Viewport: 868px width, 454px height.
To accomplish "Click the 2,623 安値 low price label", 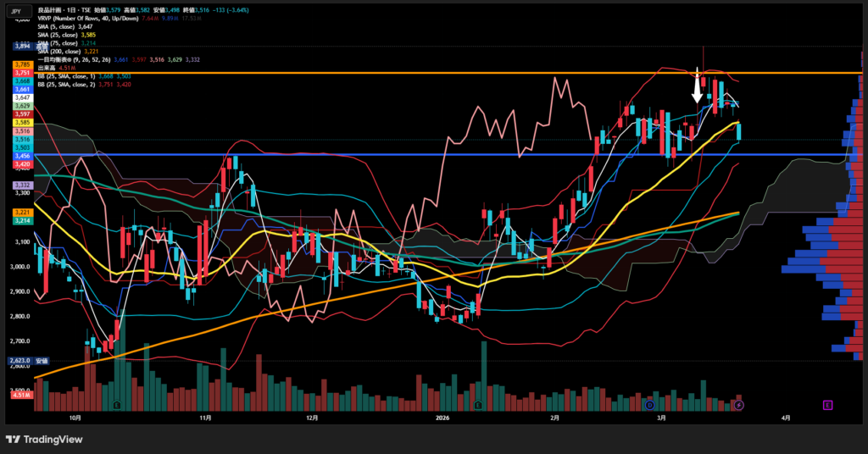I will click(x=22, y=360).
